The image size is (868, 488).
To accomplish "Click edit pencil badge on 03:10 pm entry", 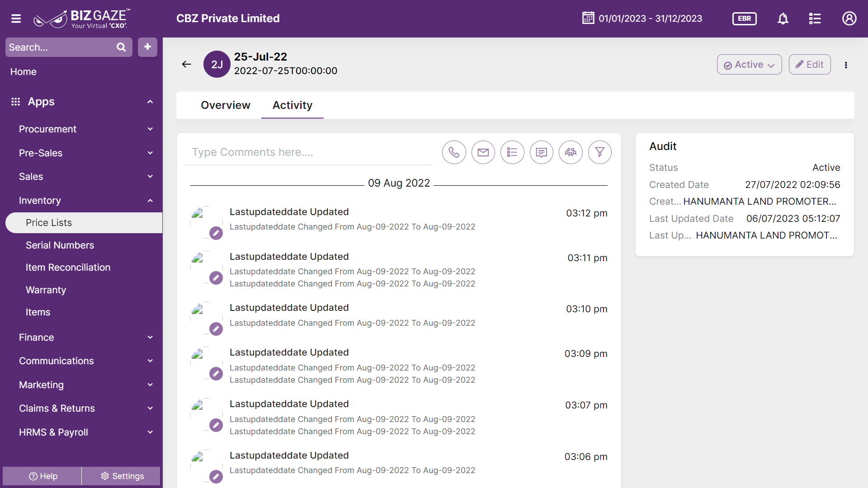I will pyautogui.click(x=216, y=329).
